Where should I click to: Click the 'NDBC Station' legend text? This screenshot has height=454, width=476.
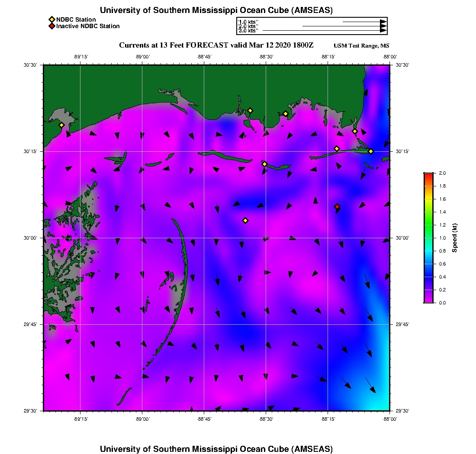(x=76, y=19)
